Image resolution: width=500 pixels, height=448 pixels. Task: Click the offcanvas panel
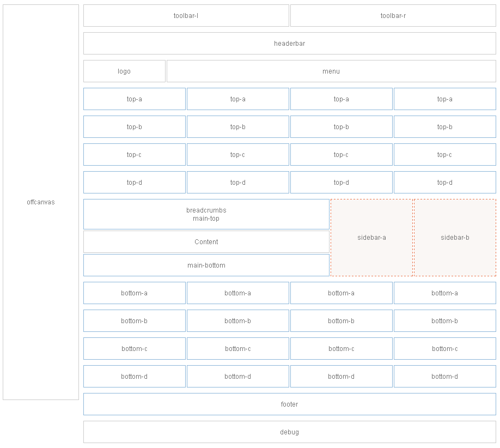click(40, 202)
